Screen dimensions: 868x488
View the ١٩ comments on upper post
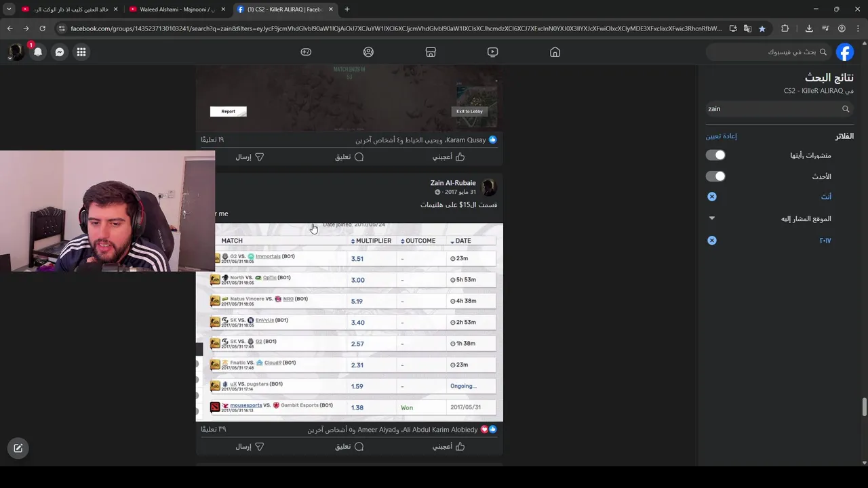212,140
